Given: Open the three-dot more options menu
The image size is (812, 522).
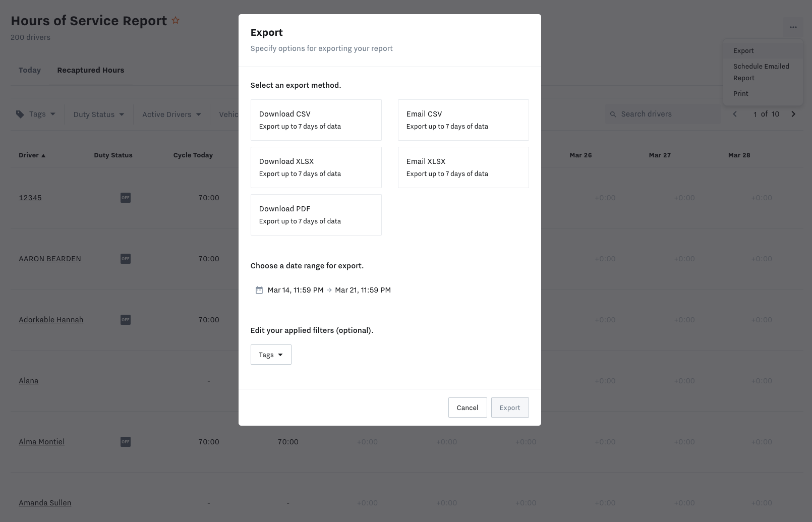Looking at the screenshot, I should [793, 27].
